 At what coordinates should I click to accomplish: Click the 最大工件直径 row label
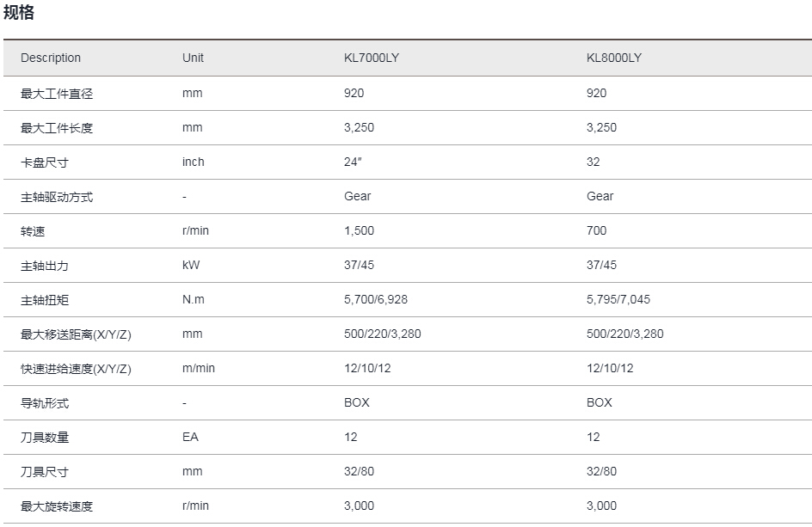[57, 94]
